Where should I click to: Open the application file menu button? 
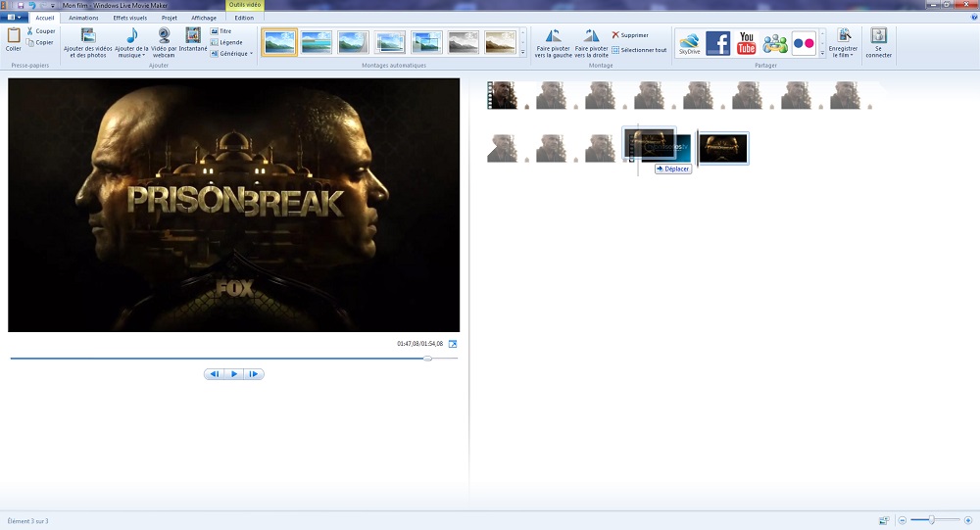click(14, 18)
